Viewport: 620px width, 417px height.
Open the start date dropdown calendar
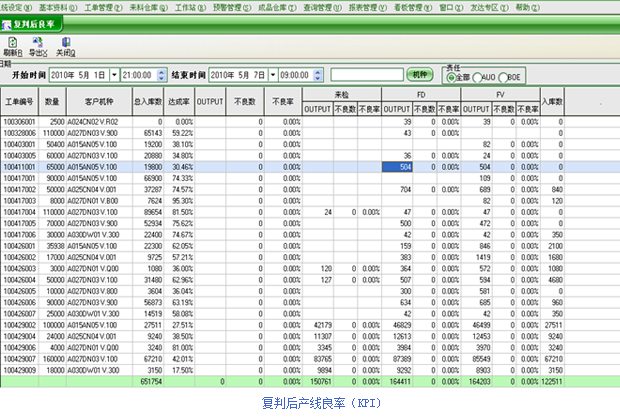pos(115,75)
